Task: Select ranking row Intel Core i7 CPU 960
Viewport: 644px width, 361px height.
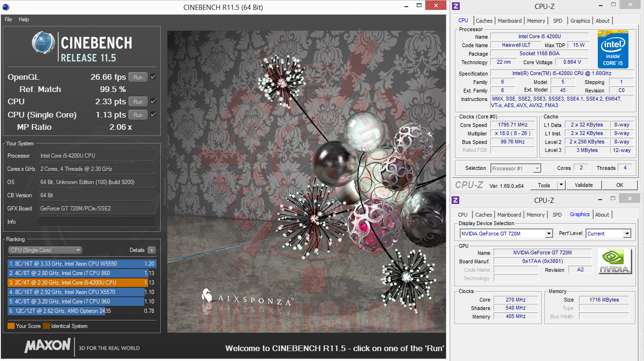Action: (x=82, y=302)
